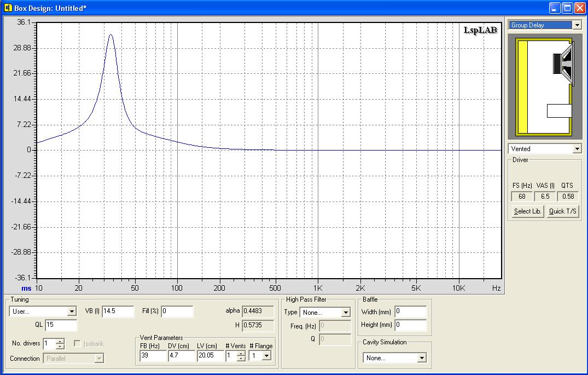Increase the No. drivers spinner
The image size is (588, 375).
pos(60,341)
